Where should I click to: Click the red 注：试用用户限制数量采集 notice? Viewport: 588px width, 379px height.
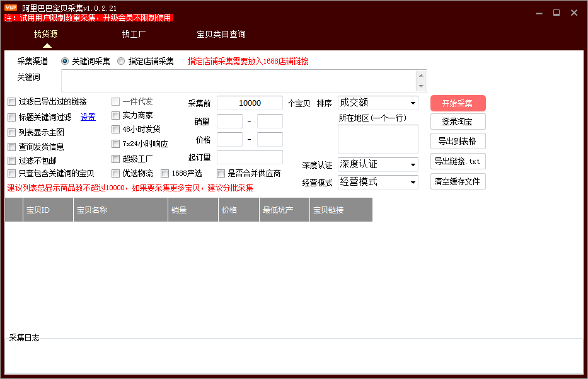88,18
